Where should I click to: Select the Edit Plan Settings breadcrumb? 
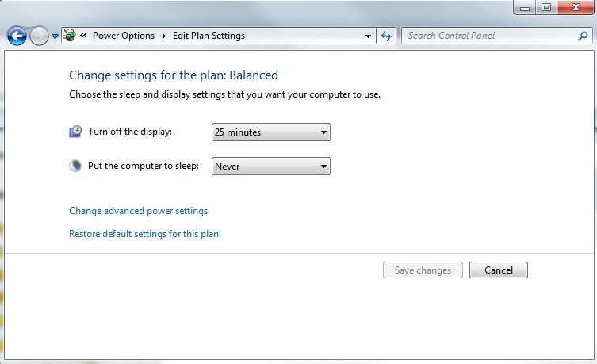[209, 36]
